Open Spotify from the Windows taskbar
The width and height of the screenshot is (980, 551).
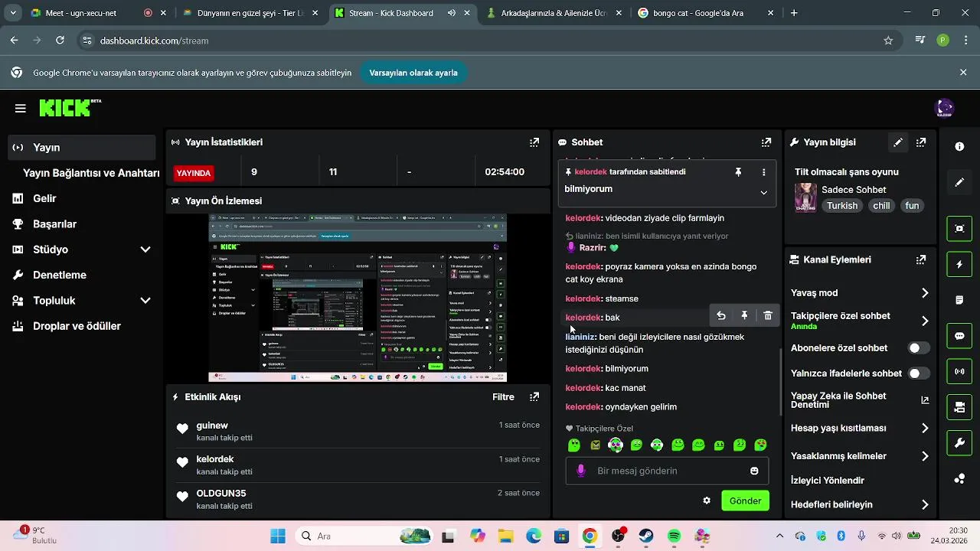pyautogui.click(x=675, y=536)
